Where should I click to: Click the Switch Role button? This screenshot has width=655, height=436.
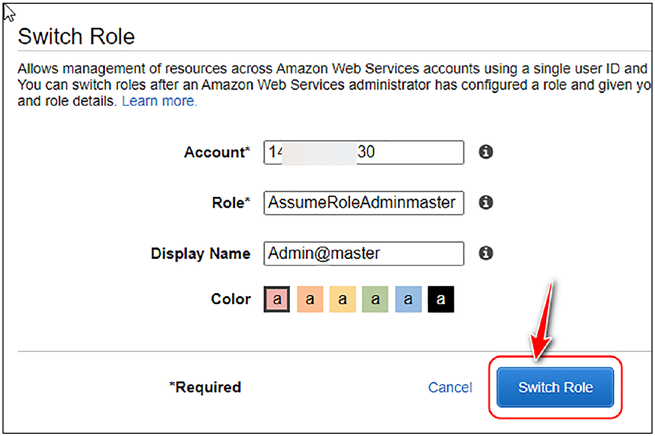coord(555,387)
